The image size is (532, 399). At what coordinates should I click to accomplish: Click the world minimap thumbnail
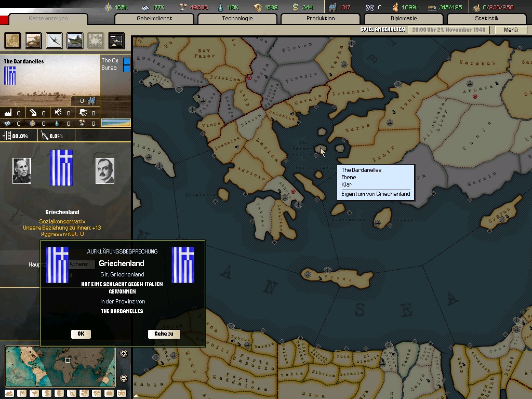click(60, 366)
